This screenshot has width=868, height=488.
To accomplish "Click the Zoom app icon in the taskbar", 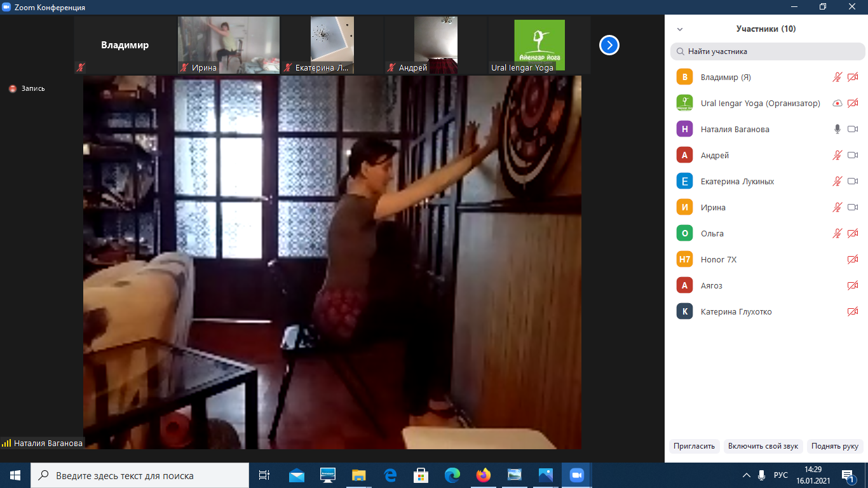I will (576, 475).
